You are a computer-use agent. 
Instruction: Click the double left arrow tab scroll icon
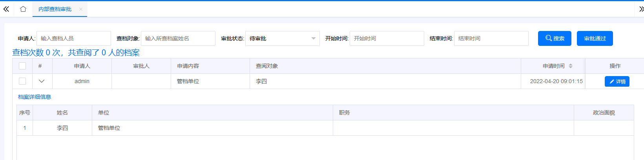(x=6, y=9)
